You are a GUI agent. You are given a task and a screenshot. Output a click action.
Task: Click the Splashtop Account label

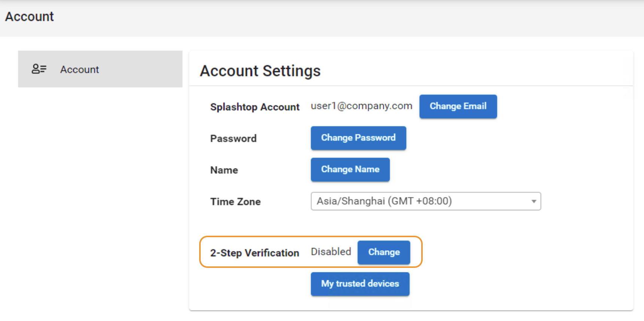pos(255,107)
